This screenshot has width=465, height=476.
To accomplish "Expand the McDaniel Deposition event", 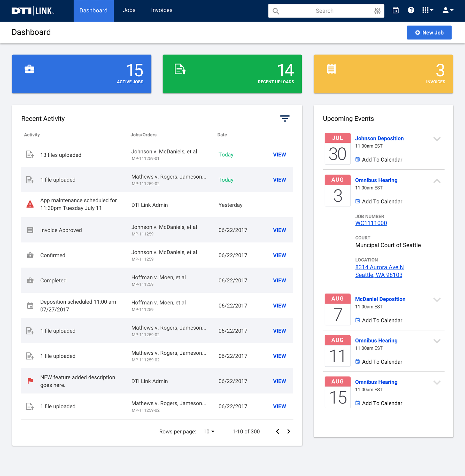I will pyautogui.click(x=437, y=299).
